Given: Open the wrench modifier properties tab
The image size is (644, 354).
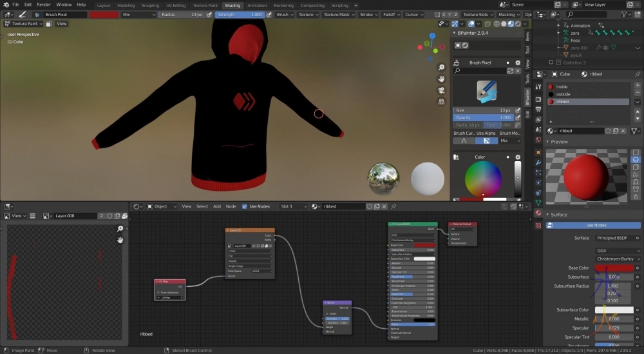Looking at the screenshot, I should point(538,162).
